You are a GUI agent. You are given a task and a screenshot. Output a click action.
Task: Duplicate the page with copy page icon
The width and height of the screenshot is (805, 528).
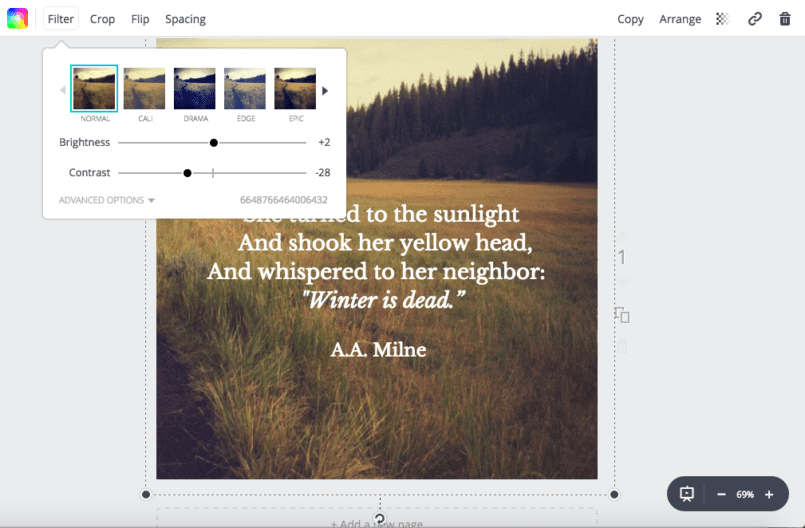click(622, 316)
